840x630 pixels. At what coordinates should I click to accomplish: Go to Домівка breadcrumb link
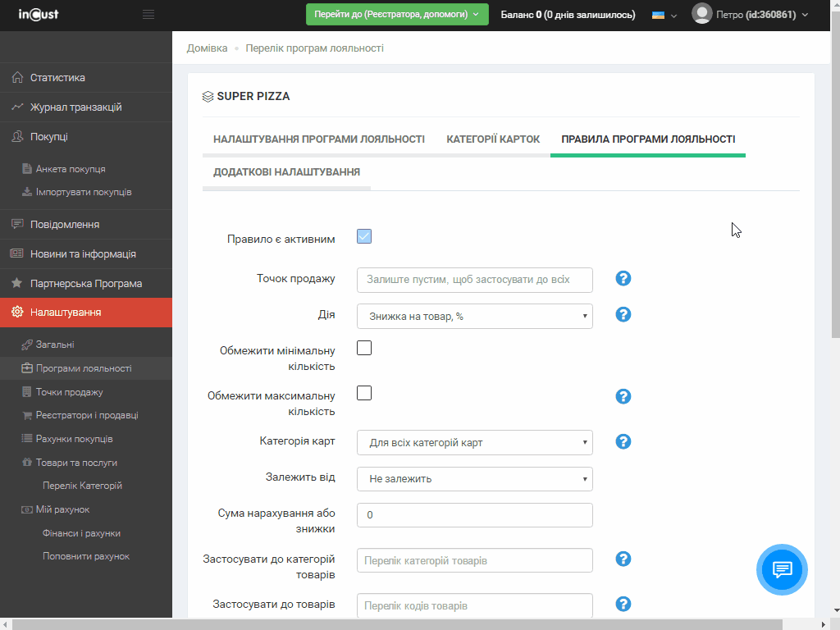207,48
